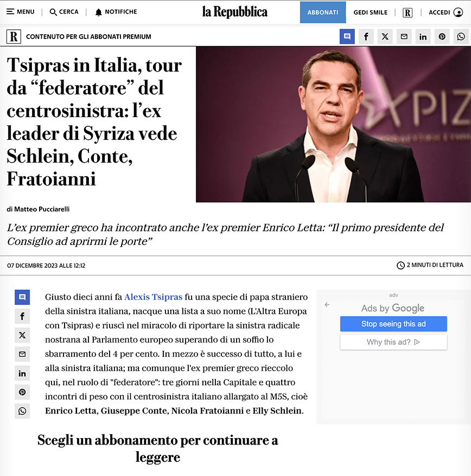The height and width of the screenshot is (476, 471).
Task: Open GEDI SMILE link
Action: (370, 12)
